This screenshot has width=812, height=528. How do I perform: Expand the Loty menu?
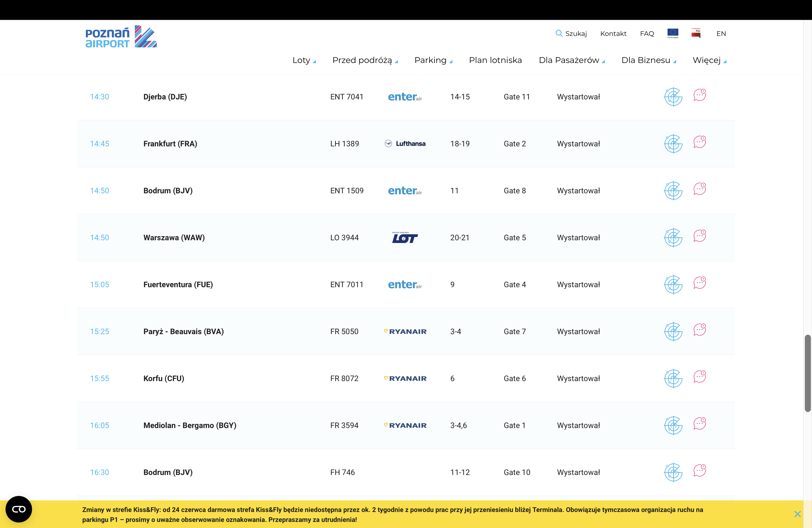point(304,60)
